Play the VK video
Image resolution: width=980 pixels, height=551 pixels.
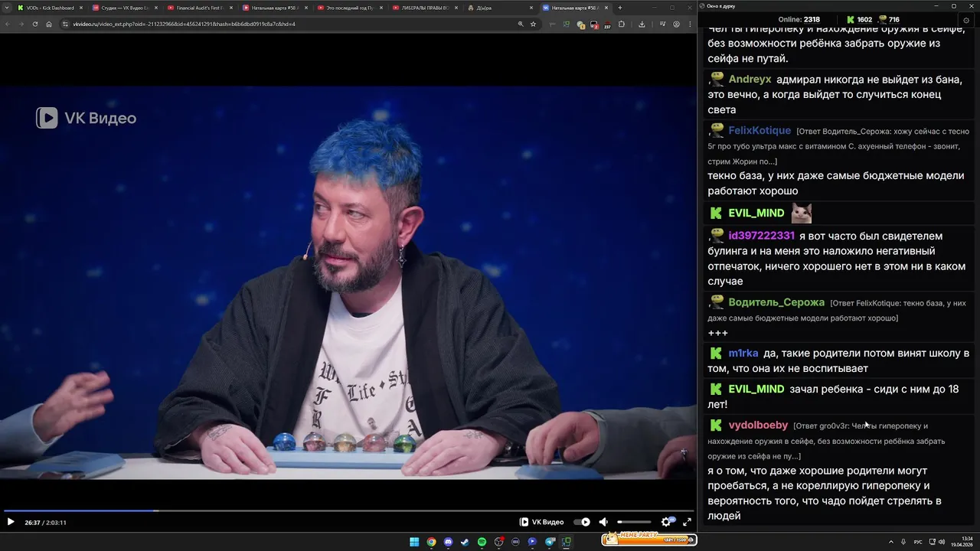11,522
